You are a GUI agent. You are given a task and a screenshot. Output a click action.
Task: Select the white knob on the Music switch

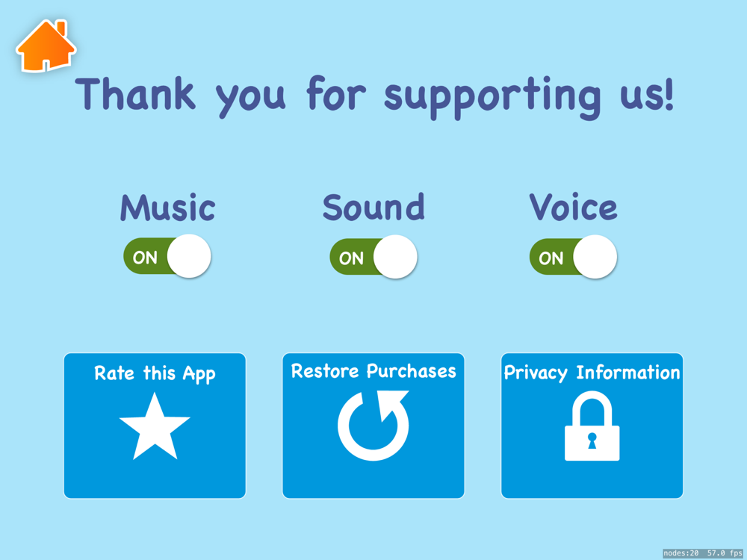tap(189, 256)
